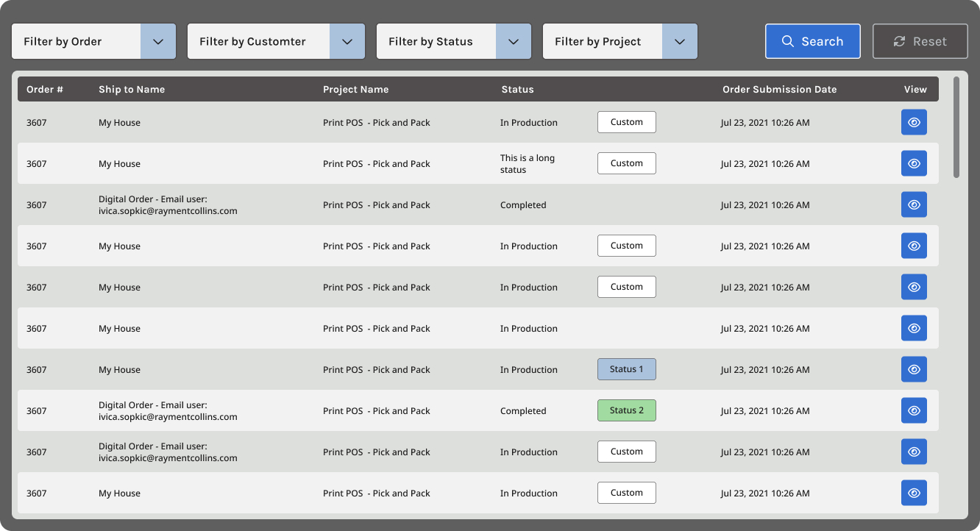View the order with "This is a long status"
Screen dimensions: 980x531
pos(914,163)
